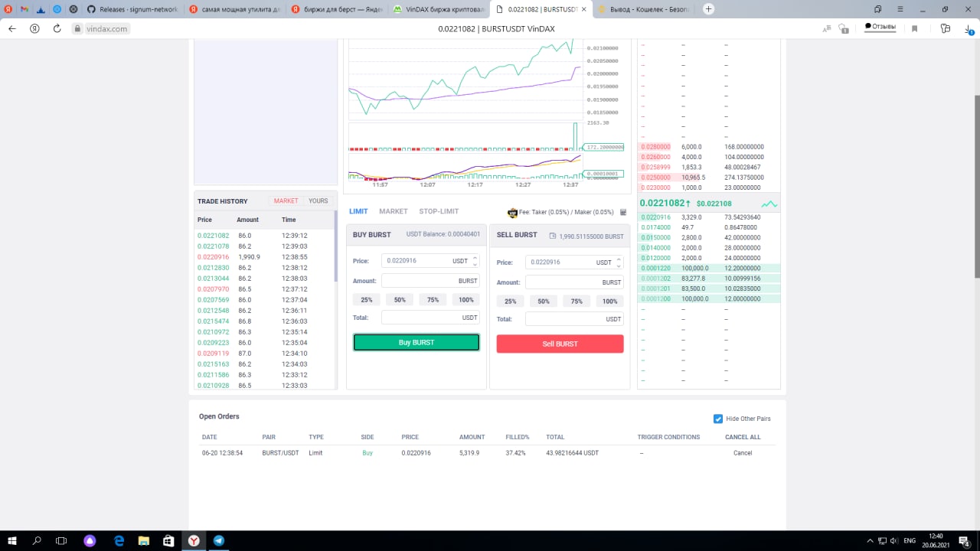Open the notification center icon
This screenshot has width=980, height=551.
click(966, 540)
